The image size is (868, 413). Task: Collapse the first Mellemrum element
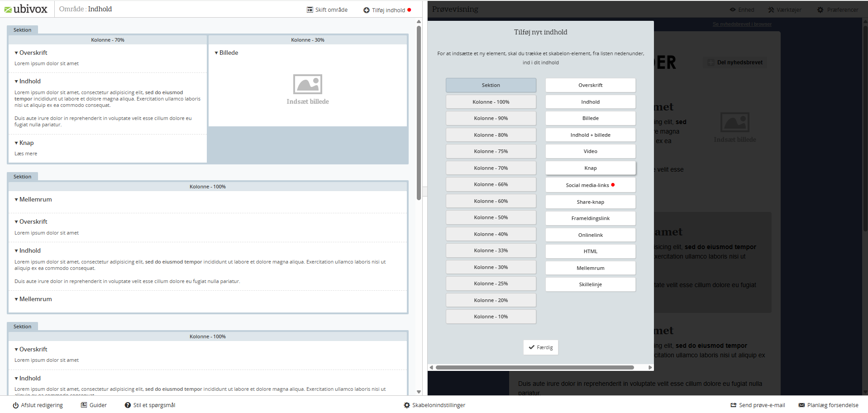pos(16,200)
